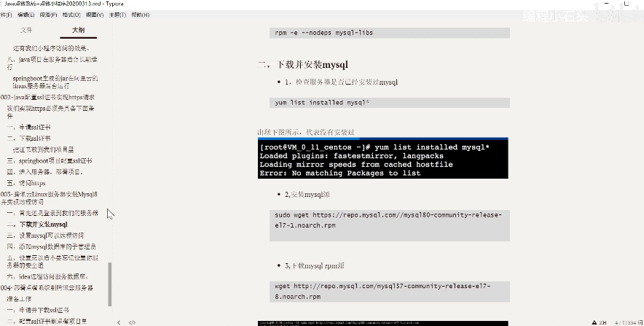This screenshot has height=326, width=644.
Task: Click the wget mysql57-community-release code block
Action: [389, 292]
